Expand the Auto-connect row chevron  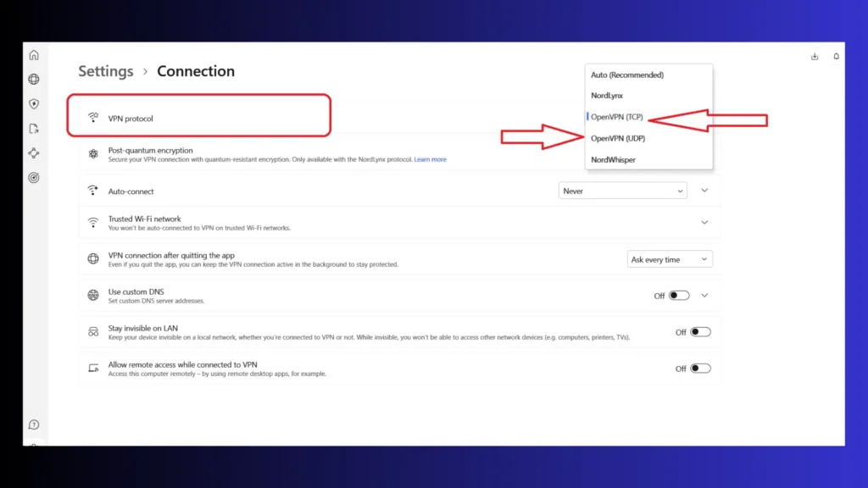(704, 191)
